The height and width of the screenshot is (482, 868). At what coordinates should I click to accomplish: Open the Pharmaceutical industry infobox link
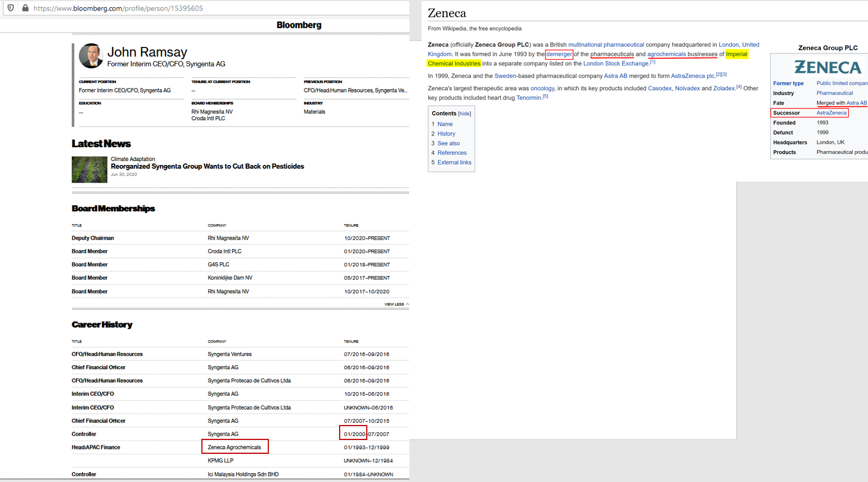coord(834,93)
